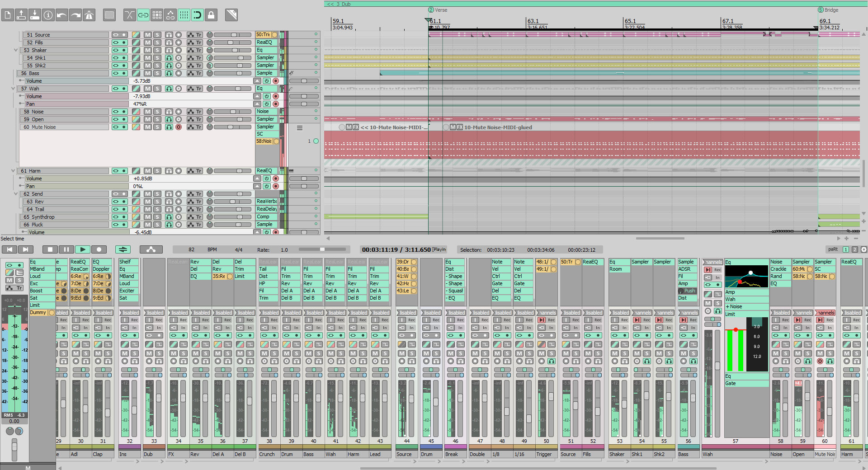Collapse the 61 Harm folder

point(13,171)
